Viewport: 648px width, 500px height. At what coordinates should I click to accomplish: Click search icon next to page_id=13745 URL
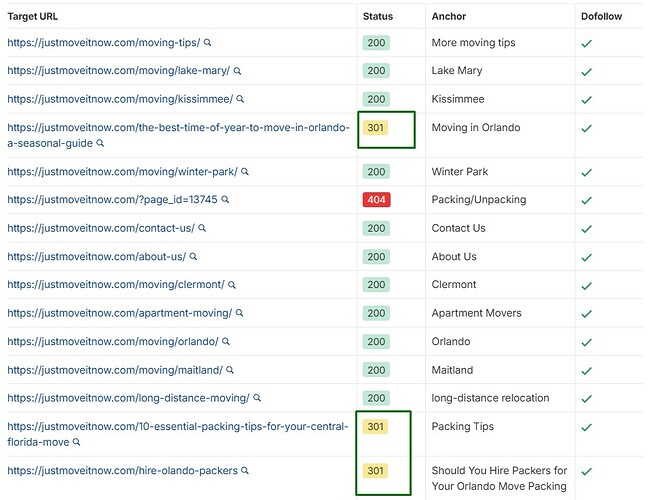pyautogui.click(x=225, y=200)
